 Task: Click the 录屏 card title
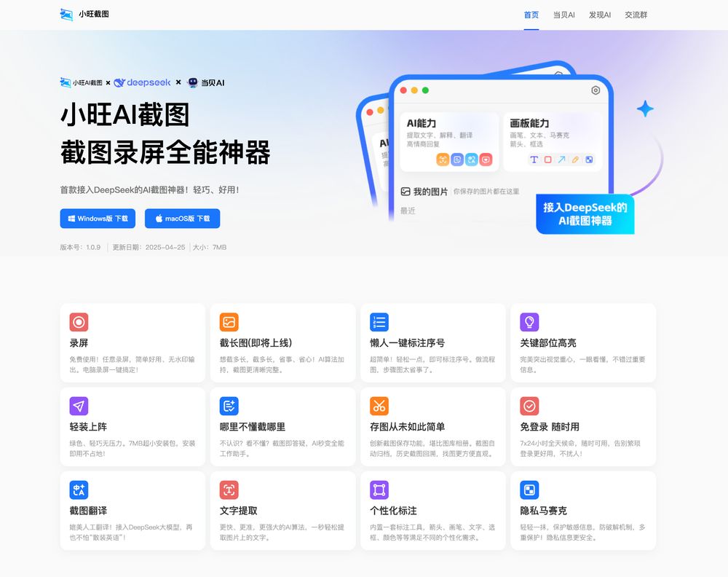[x=79, y=343]
